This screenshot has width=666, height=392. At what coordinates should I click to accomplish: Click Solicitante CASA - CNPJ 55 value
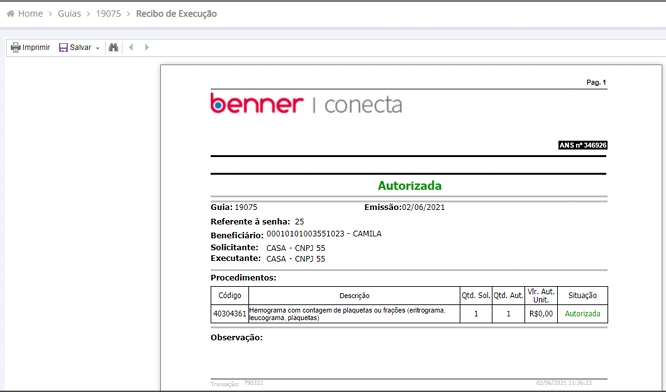(296, 248)
